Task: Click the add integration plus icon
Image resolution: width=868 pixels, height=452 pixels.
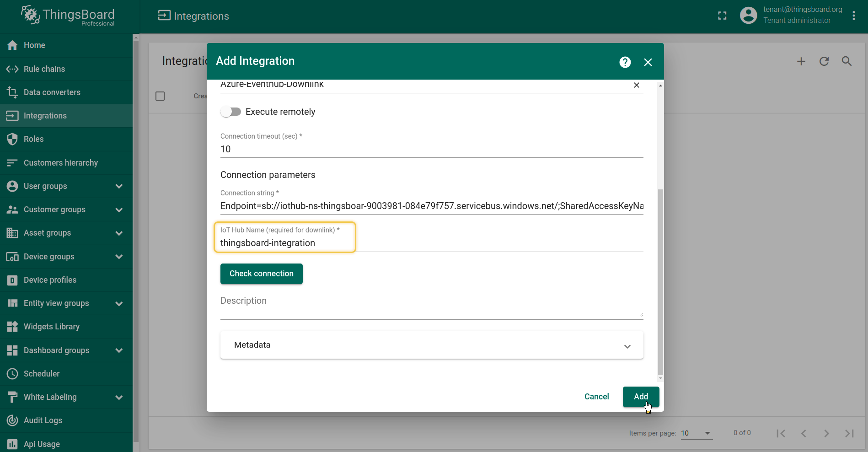Action: tap(801, 61)
